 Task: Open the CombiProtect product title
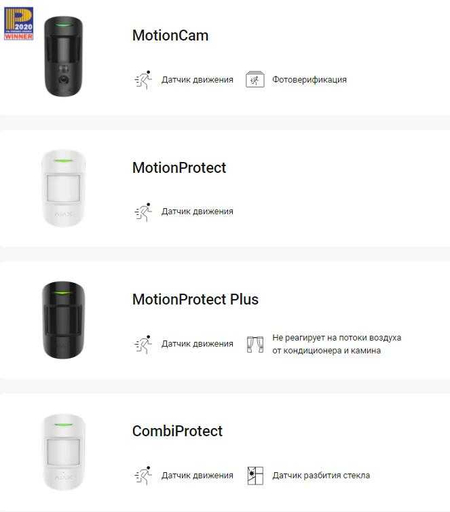177,431
